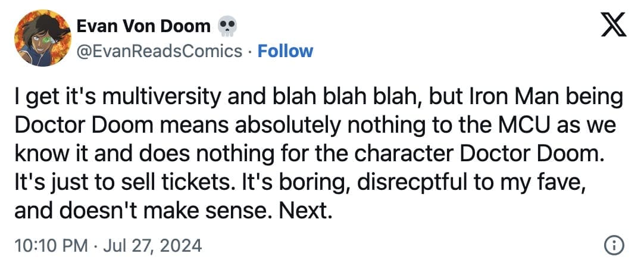
Task: Open the info icon beside the timestamp
Action: (x=614, y=245)
